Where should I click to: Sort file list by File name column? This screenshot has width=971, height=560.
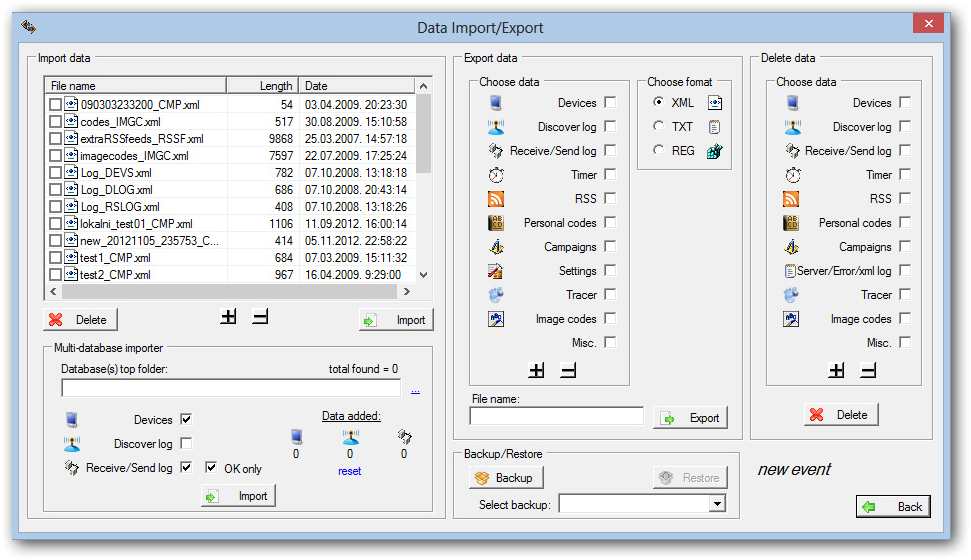click(x=136, y=85)
